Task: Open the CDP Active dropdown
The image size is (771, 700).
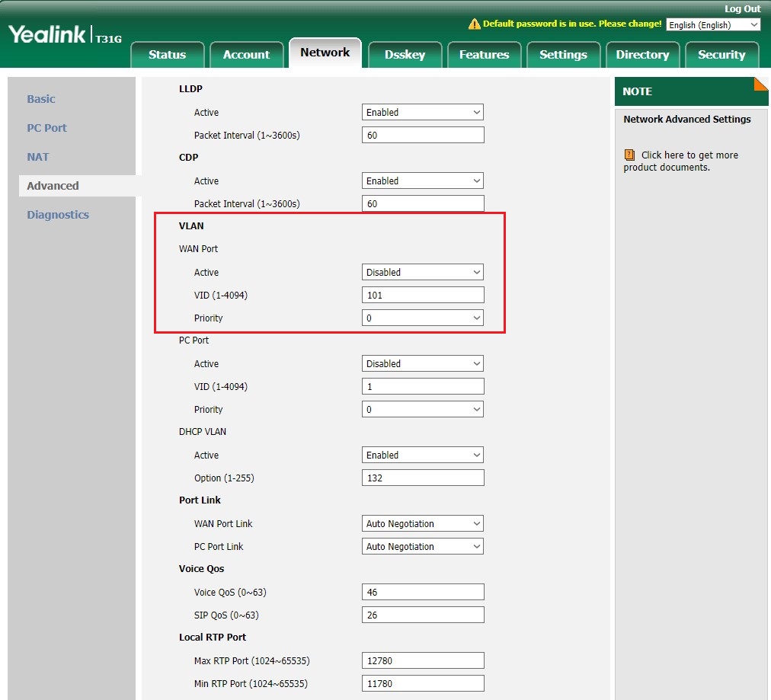Action: pos(423,181)
